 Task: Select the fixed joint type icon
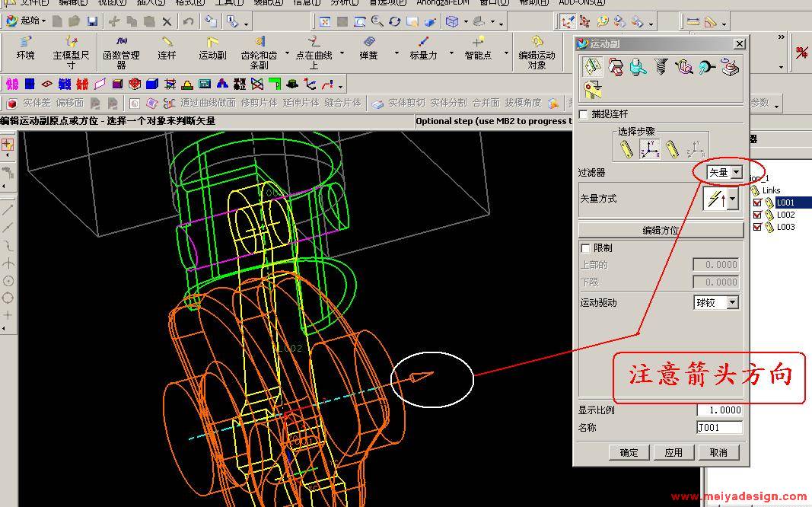click(592, 90)
